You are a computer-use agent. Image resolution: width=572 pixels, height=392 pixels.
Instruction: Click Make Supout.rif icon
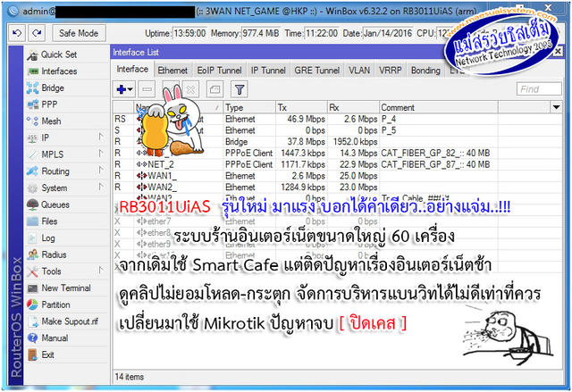(x=33, y=321)
